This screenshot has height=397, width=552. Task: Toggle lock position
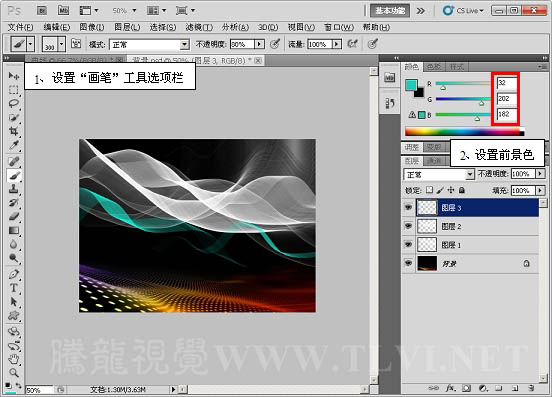(451, 190)
